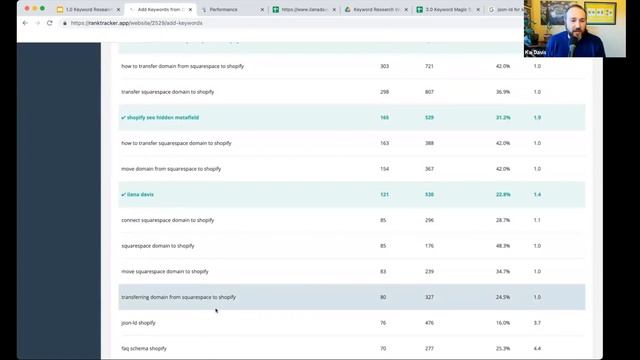Screen dimensions: 640x360
Task: Close the '3.0 Keyword Magic' tab
Action: coord(478,9)
